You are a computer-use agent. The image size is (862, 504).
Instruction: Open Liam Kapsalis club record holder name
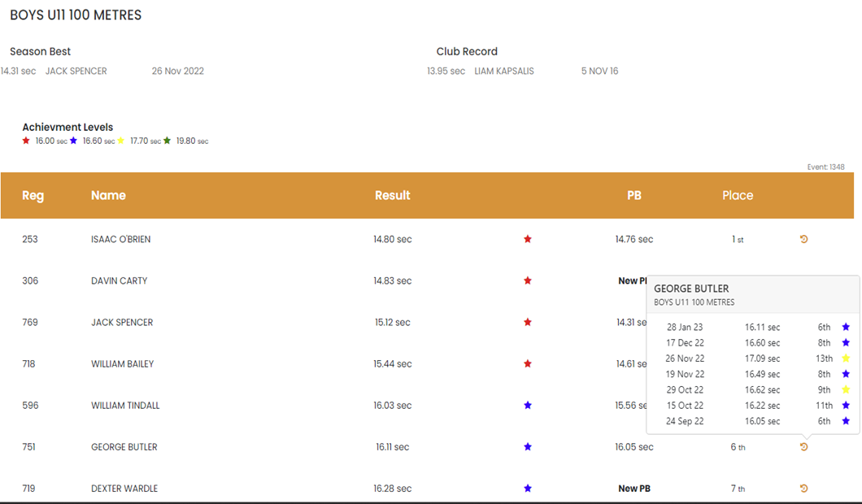(x=504, y=72)
